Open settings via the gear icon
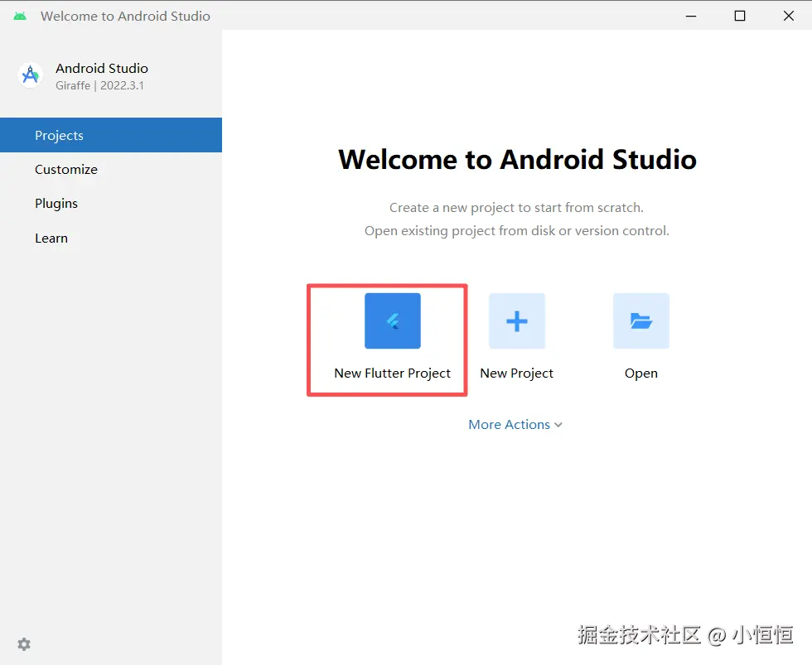The height and width of the screenshot is (665, 812). pyautogui.click(x=24, y=644)
